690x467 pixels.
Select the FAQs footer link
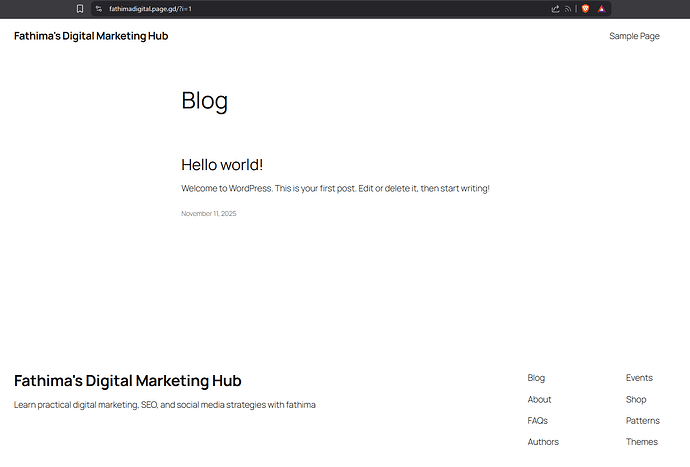click(x=537, y=421)
